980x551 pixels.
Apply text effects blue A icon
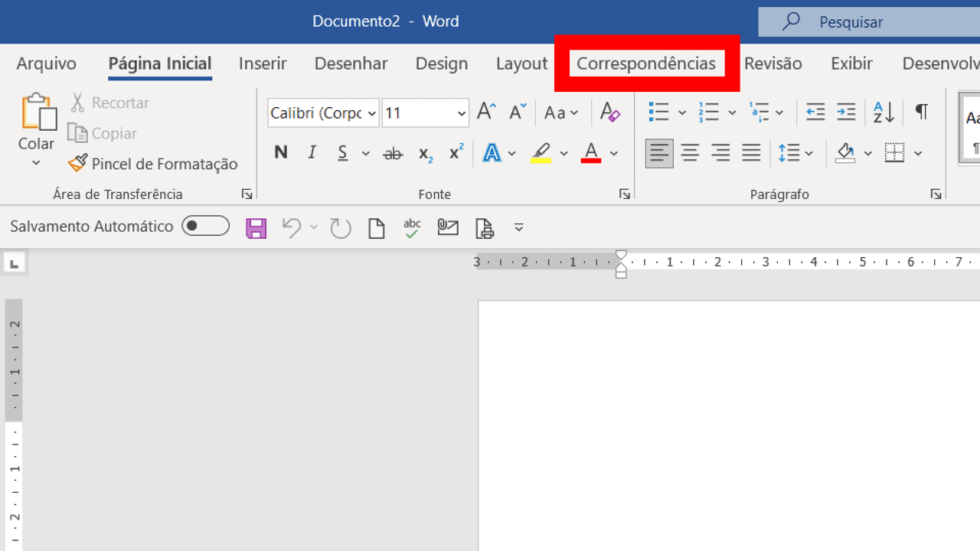tap(492, 153)
